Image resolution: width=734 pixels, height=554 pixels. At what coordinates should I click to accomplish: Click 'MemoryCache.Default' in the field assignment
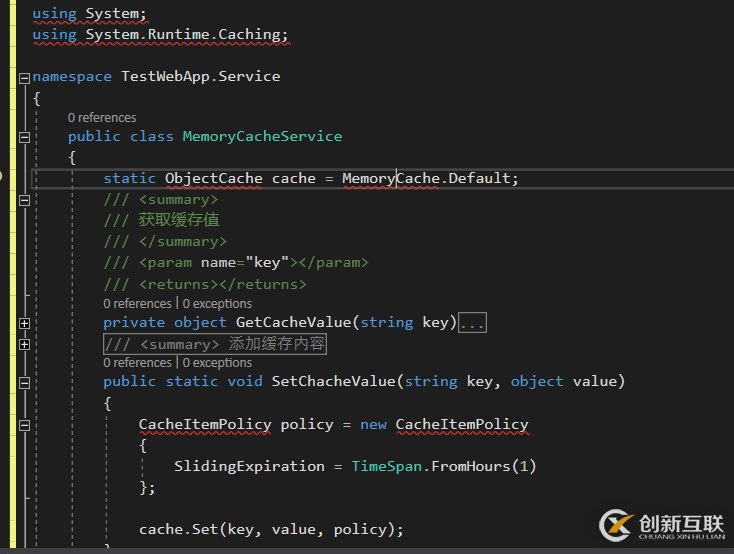point(426,178)
